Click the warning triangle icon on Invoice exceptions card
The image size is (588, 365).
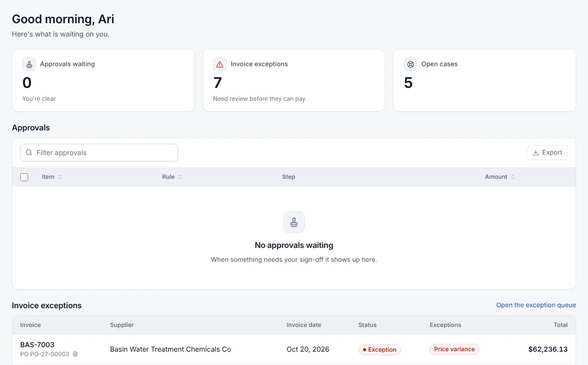[220, 64]
